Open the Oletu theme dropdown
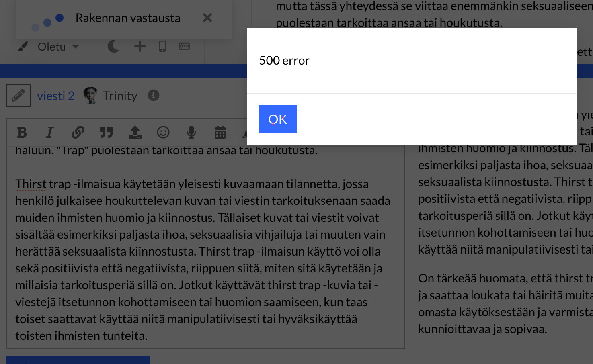Screen dimensions: 593x364 pyautogui.click(x=58, y=47)
